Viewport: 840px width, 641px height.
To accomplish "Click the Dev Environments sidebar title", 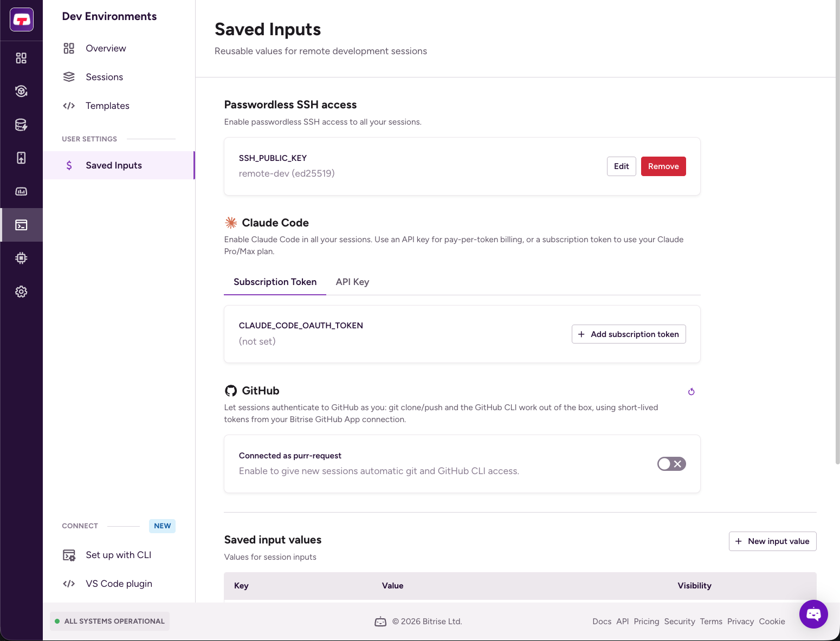I will (109, 16).
